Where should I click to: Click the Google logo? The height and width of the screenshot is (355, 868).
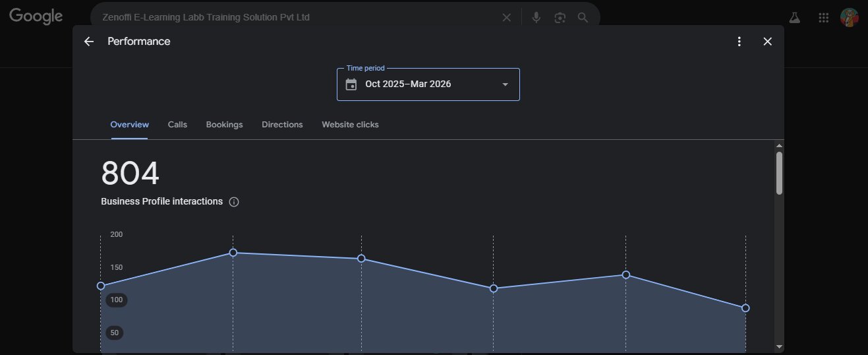pyautogui.click(x=36, y=17)
